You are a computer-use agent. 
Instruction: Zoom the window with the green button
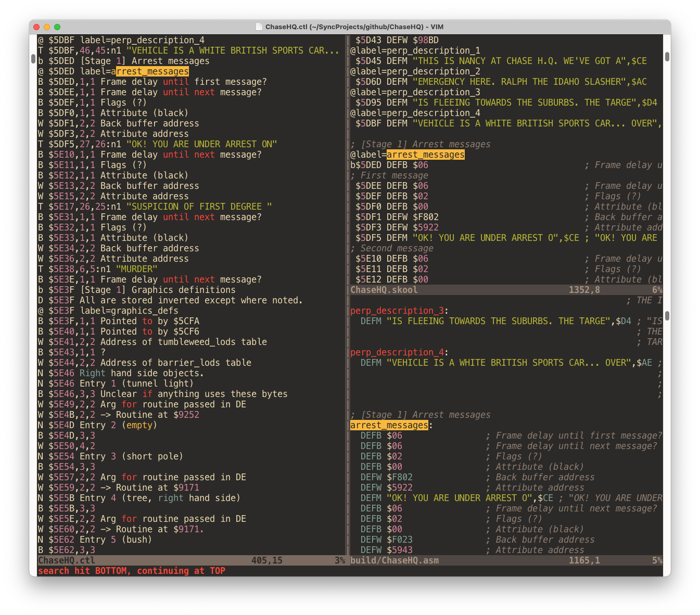pyautogui.click(x=57, y=27)
